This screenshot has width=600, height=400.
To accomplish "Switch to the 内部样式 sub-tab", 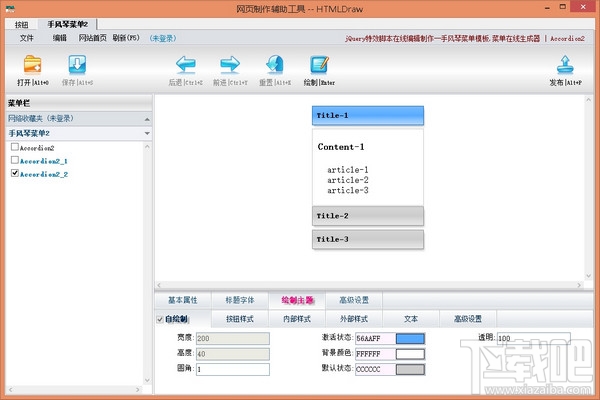I will (x=297, y=319).
